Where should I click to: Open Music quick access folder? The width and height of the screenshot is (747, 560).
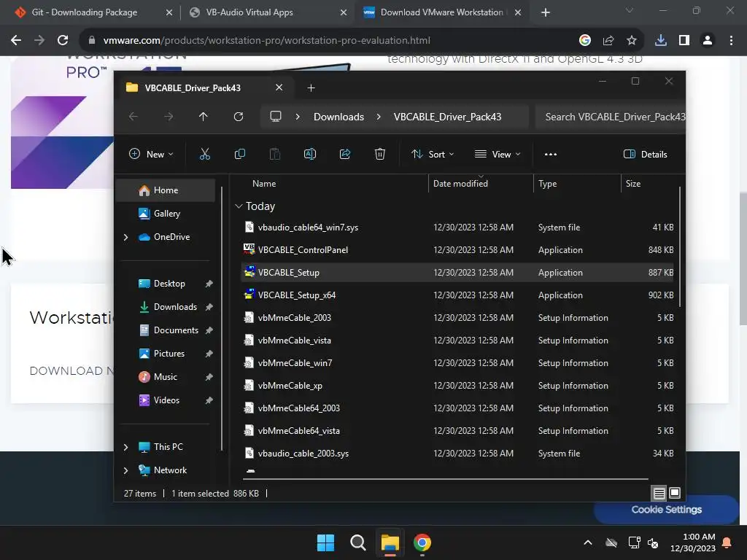click(x=166, y=377)
